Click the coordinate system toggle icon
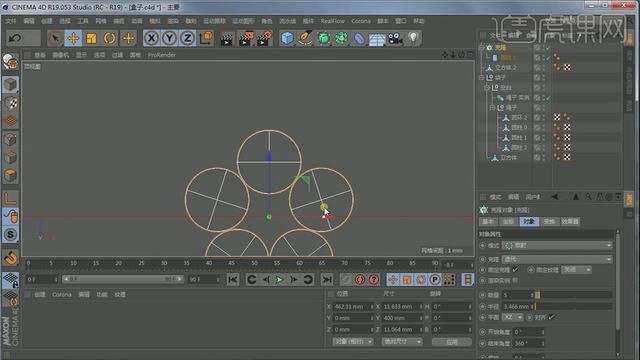Image resolution: width=640 pixels, height=360 pixels. coord(206,38)
